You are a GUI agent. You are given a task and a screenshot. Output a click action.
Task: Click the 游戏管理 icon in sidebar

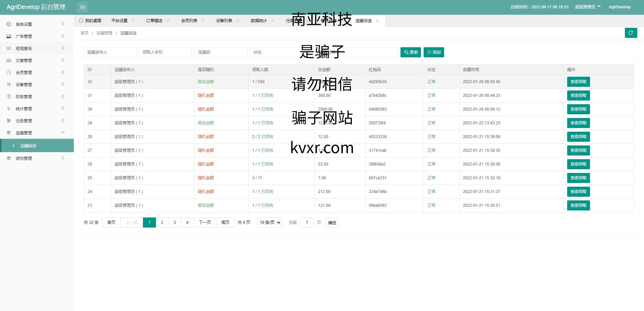point(9,158)
